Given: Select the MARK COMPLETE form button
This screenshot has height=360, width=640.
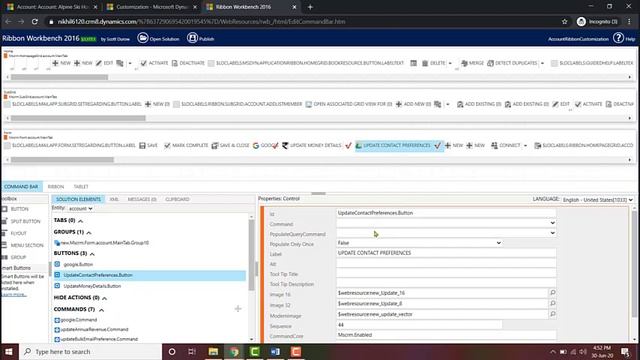Looking at the screenshot, I should (x=186, y=146).
